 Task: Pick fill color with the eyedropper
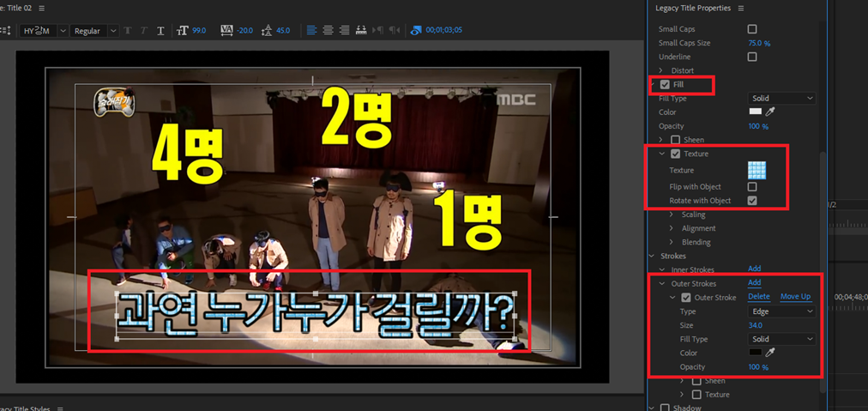coord(770,112)
